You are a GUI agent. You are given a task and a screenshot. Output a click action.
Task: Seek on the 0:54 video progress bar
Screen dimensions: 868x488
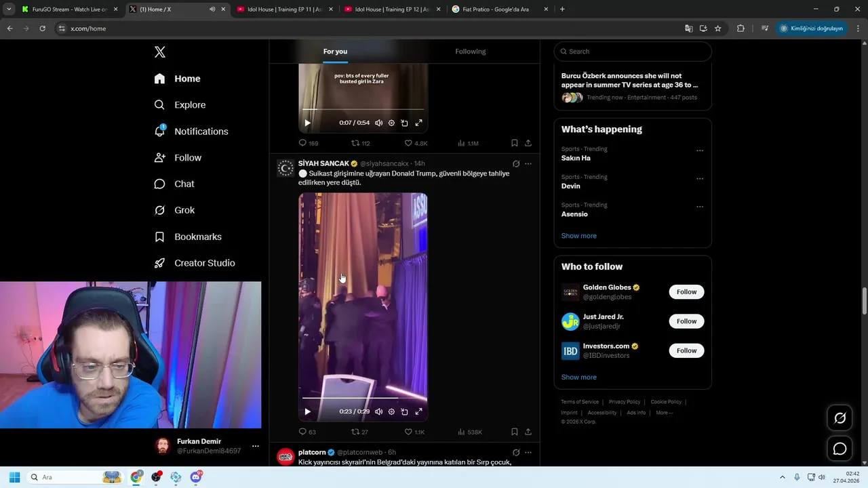click(363, 109)
